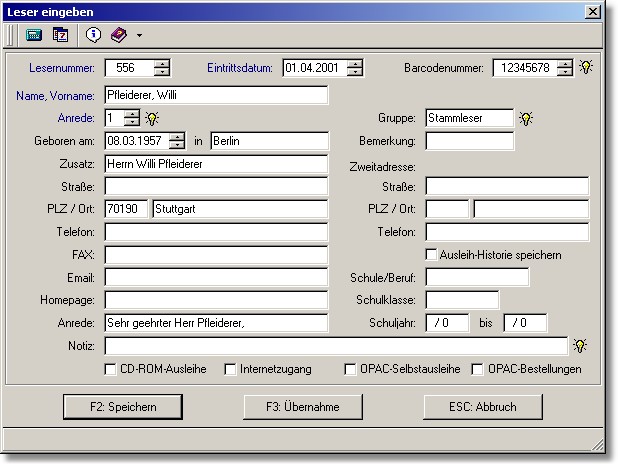618x466 pixels.
Task: Toggle the Internetzugang checkbox
Action: (x=230, y=369)
